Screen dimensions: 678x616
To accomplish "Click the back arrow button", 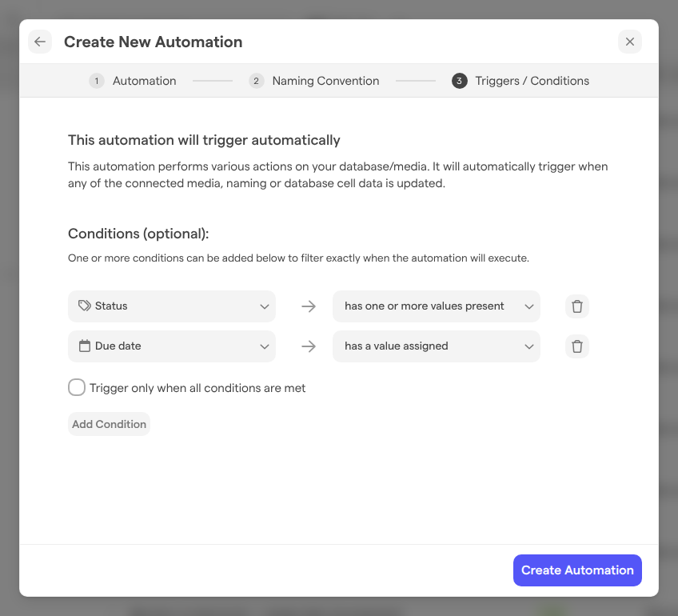I will click(40, 42).
